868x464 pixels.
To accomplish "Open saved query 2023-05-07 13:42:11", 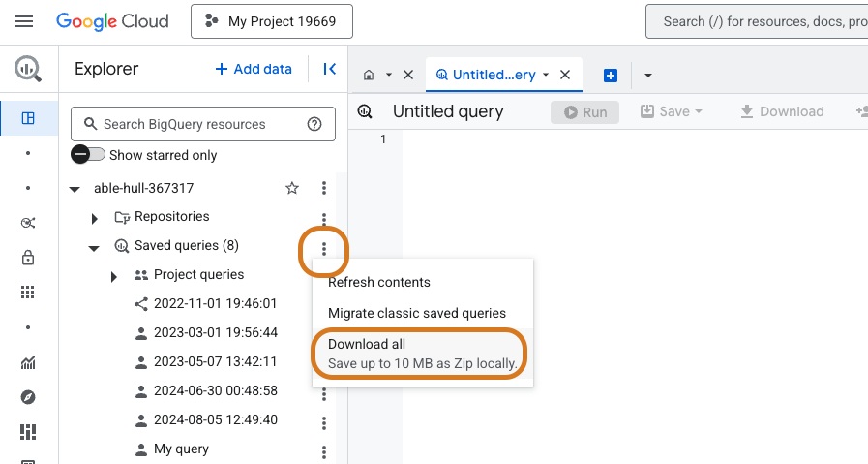I will click(x=215, y=361).
